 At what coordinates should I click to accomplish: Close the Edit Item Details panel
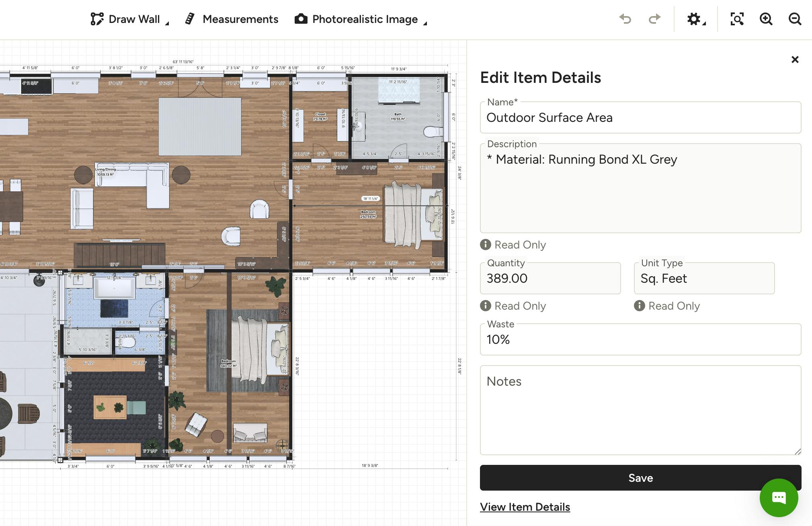795,60
